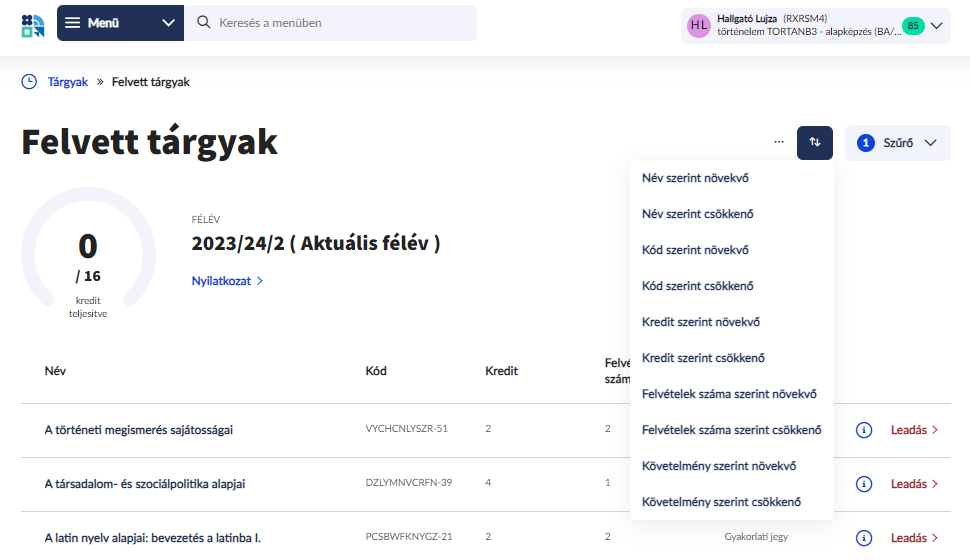The height and width of the screenshot is (560, 970).
Task: Click the green 85 notification badge
Action: pyautogui.click(x=912, y=25)
